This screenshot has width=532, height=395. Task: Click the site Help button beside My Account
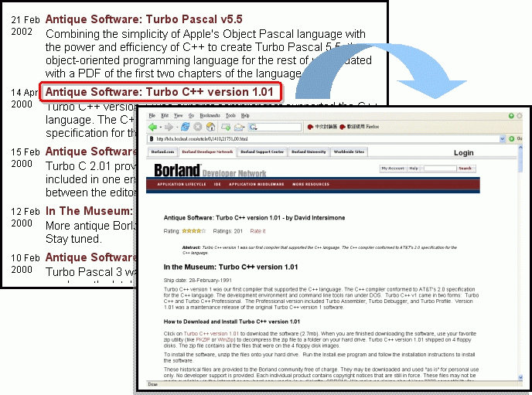(414, 169)
